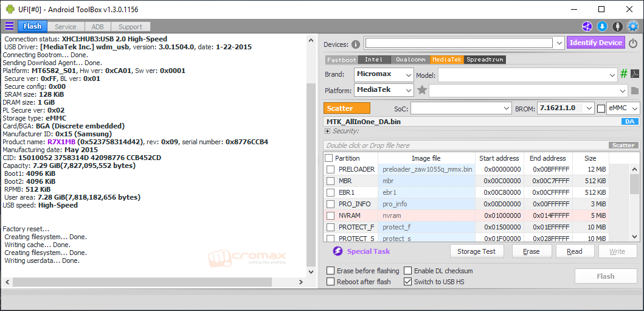Open the blue settings gear icon
This screenshot has width=644, height=311.
(633, 27)
